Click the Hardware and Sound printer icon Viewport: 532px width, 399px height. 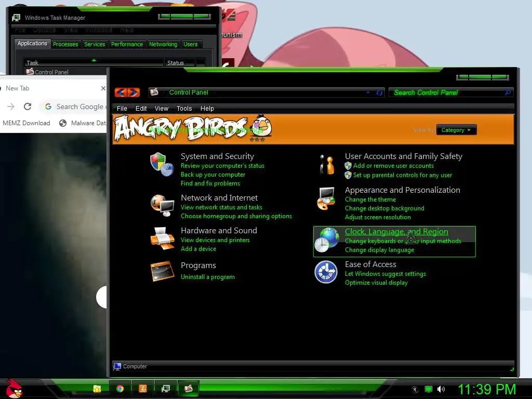pyautogui.click(x=162, y=238)
